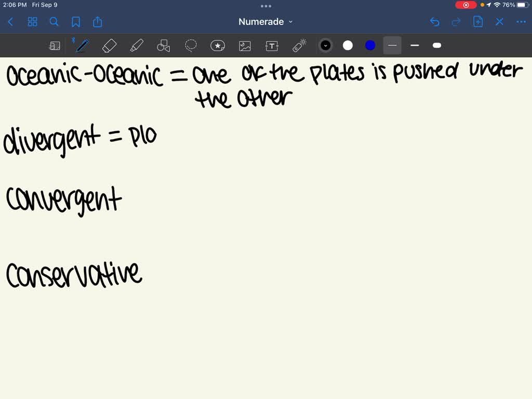532x399 pixels.
Task: Bookmark this page
Action: pos(76,22)
